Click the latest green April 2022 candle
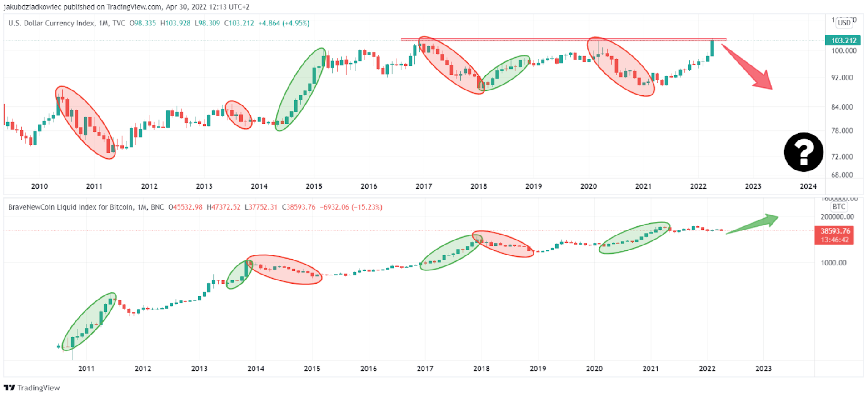 pos(712,48)
